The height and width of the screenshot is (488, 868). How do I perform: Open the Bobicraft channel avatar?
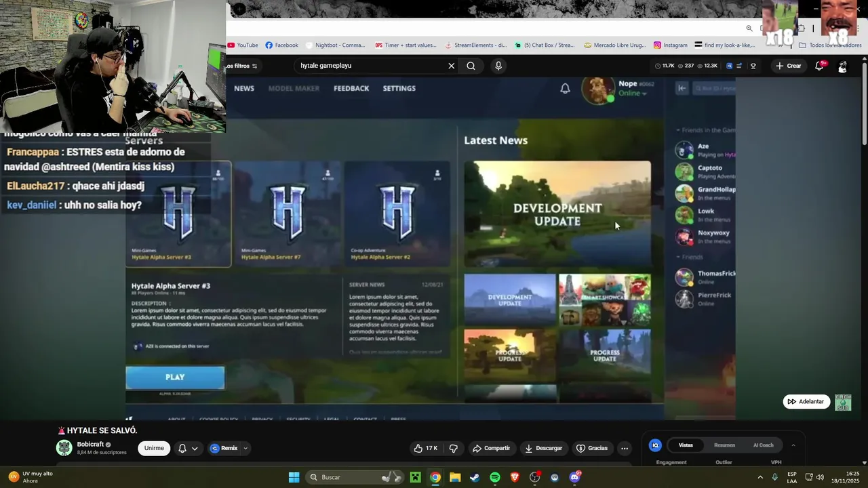tap(64, 448)
